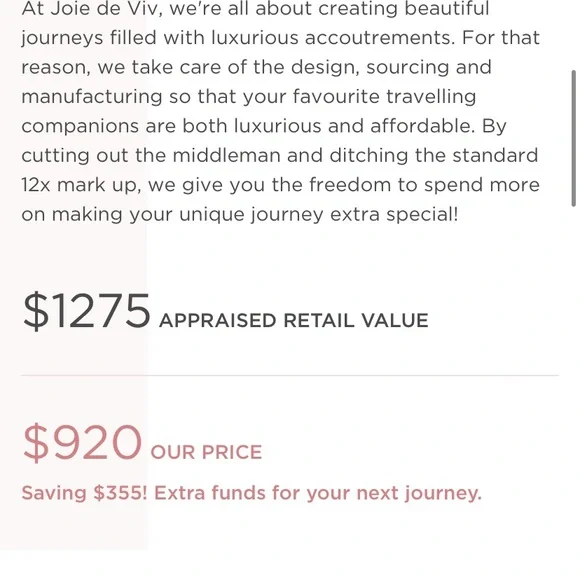
Task: Select the word companions
Action: click(80, 127)
